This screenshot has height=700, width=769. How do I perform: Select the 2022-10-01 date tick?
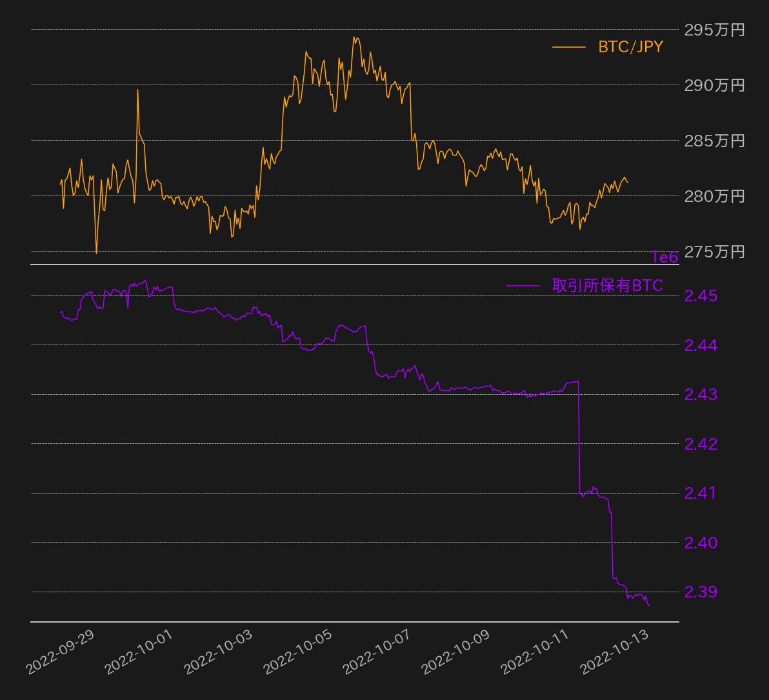click(x=140, y=652)
